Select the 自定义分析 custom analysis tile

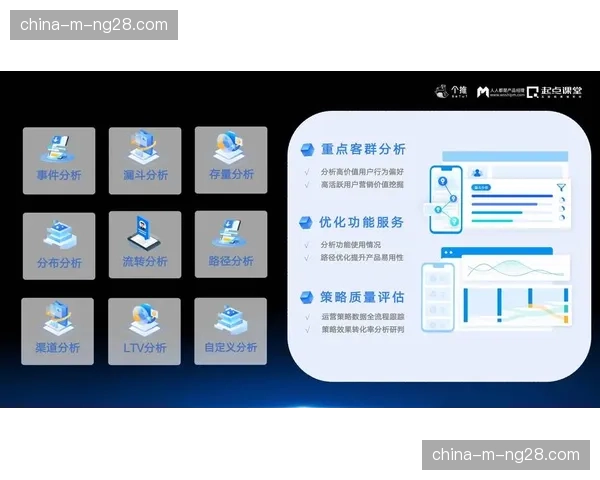click(230, 331)
